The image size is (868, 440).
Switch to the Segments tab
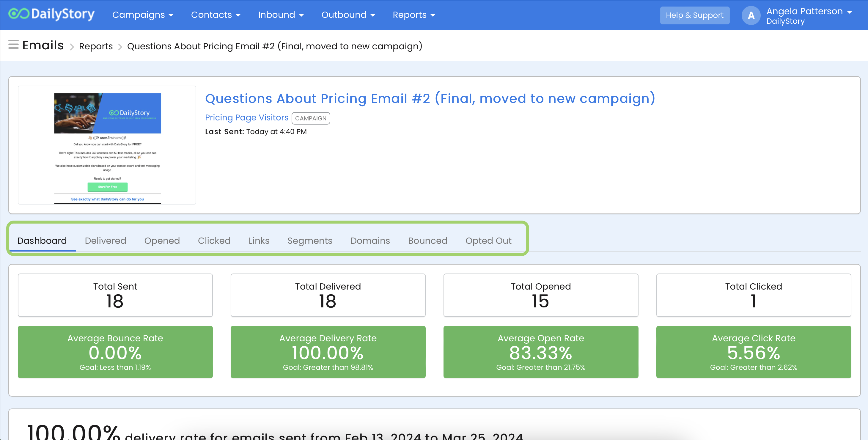[x=310, y=241]
